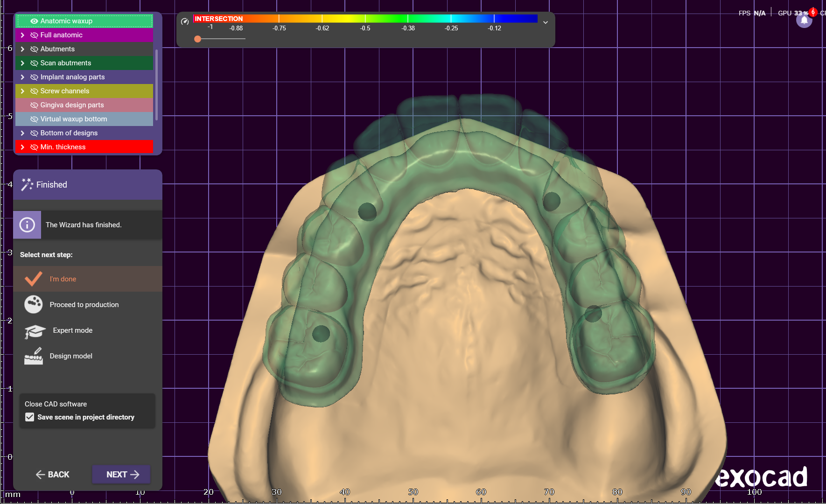Go BACK to the previous wizard step

tap(52, 475)
